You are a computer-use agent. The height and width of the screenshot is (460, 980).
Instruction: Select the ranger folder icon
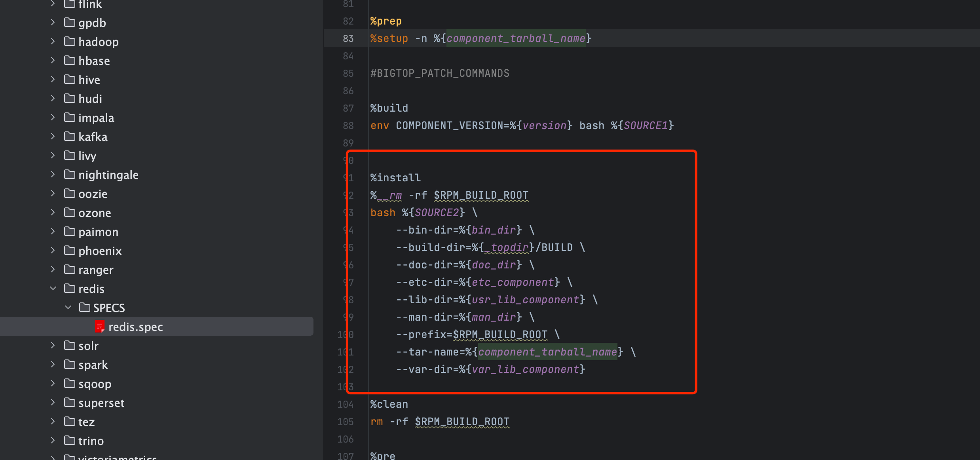pos(70,269)
